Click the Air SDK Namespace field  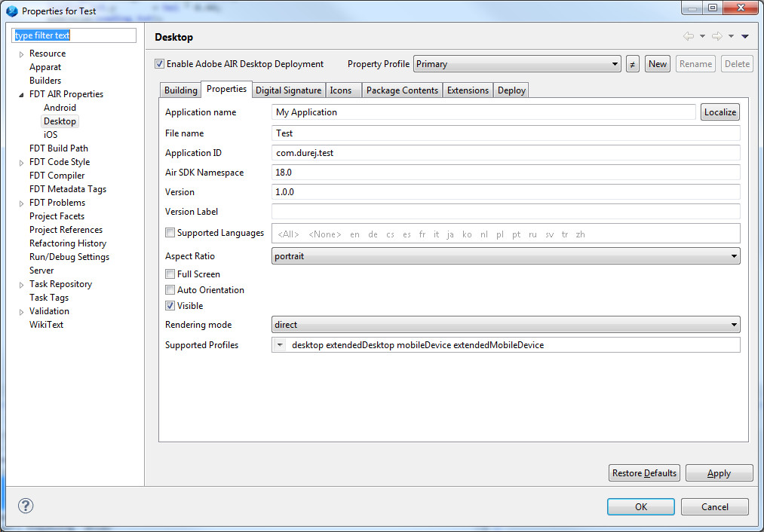pyautogui.click(x=506, y=173)
